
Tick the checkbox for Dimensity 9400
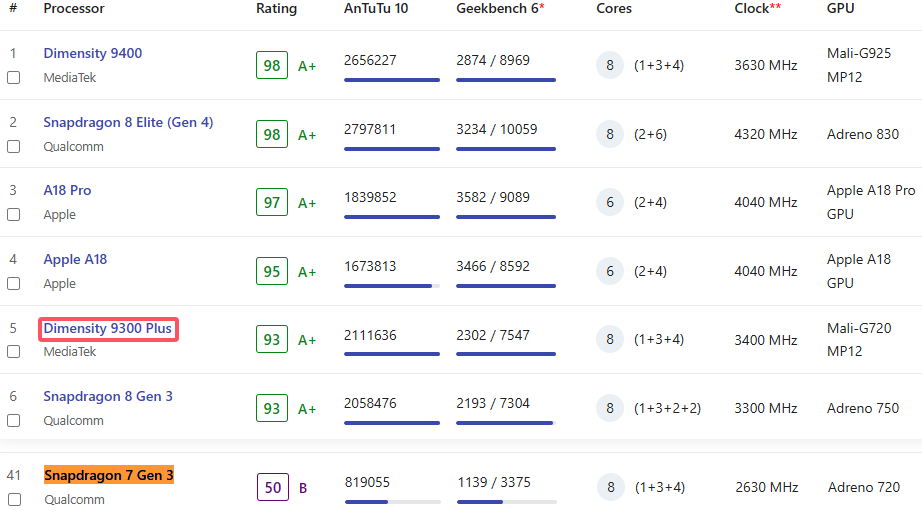pos(14,77)
